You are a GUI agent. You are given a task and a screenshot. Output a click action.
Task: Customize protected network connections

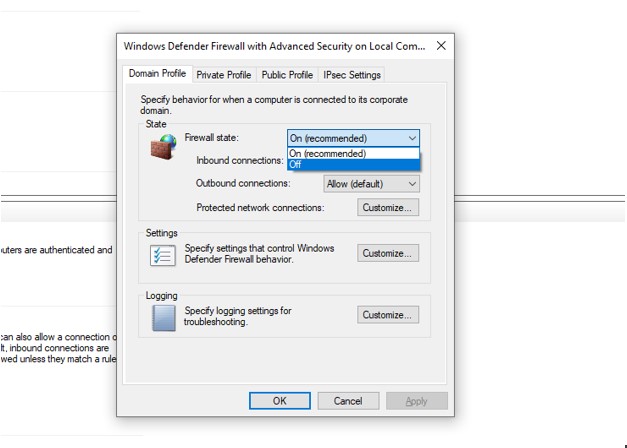[388, 208]
